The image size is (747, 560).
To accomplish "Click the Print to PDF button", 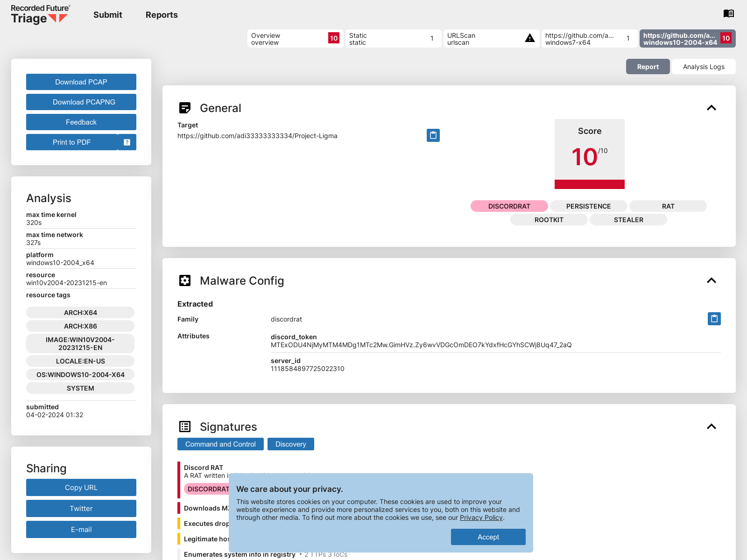I will (72, 142).
